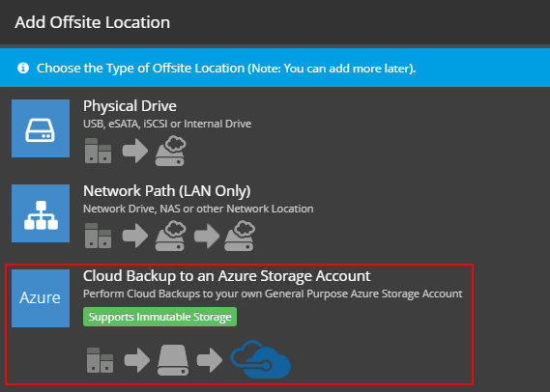Select the Network Path blue tile icon
Viewport: 550px width, 392px height.
(x=41, y=213)
